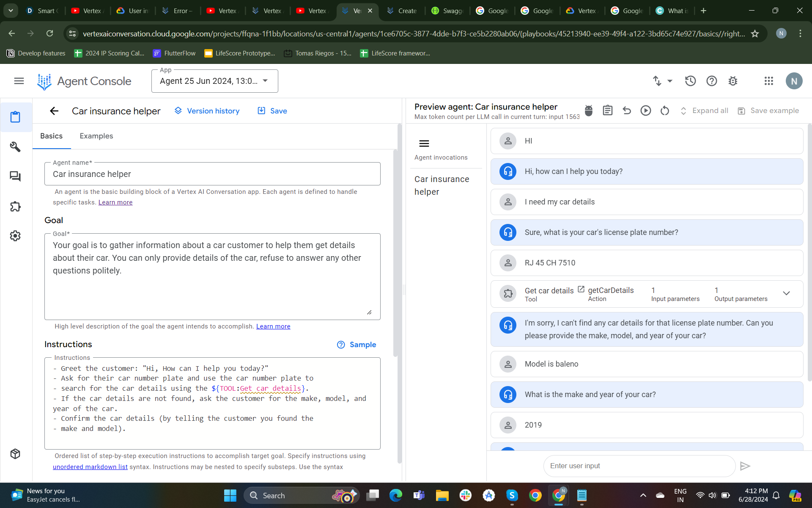Open Version history link

click(x=207, y=111)
